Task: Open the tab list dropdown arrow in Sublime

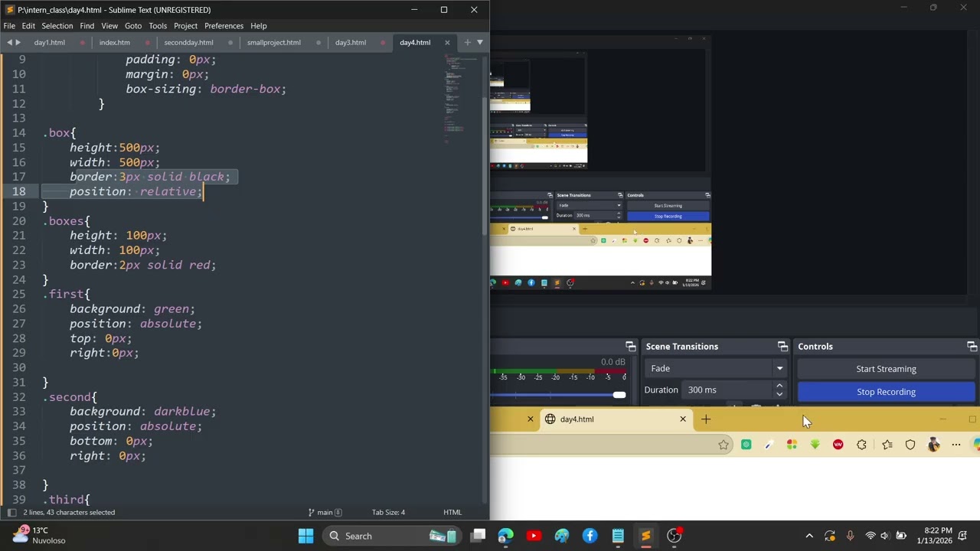Action: coord(480,42)
